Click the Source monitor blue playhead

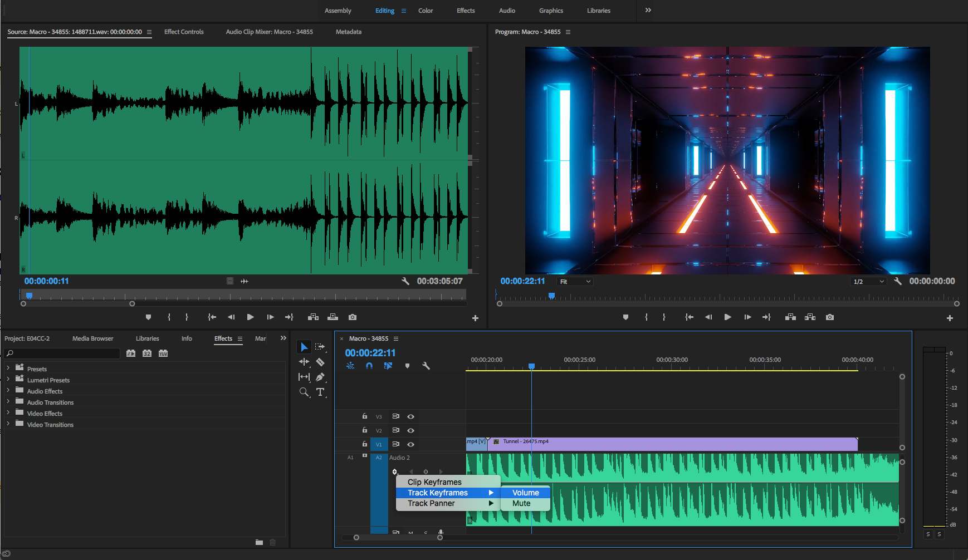click(29, 296)
